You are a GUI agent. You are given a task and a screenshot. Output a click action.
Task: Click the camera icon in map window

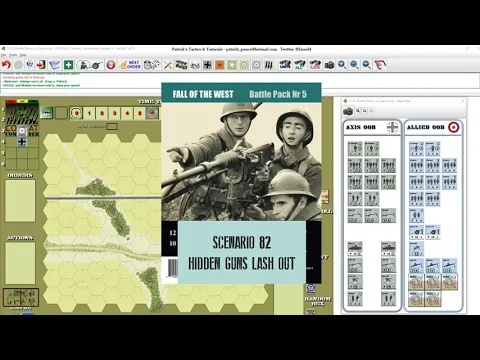tap(348, 111)
